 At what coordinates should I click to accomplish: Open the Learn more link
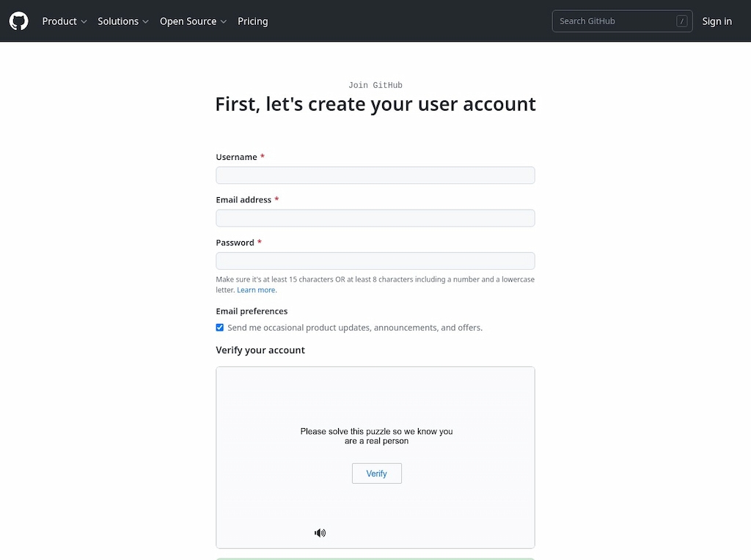pyautogui.click(x=256, y=290)
